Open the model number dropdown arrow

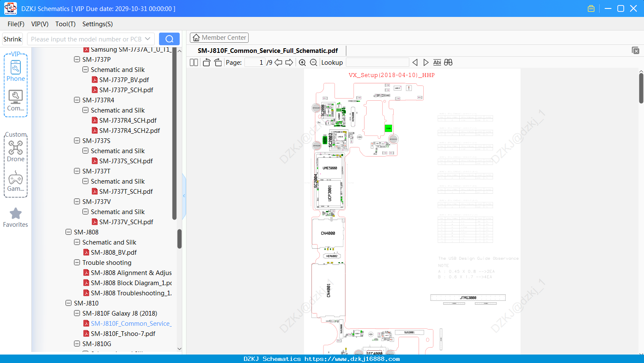coord(148,39)
